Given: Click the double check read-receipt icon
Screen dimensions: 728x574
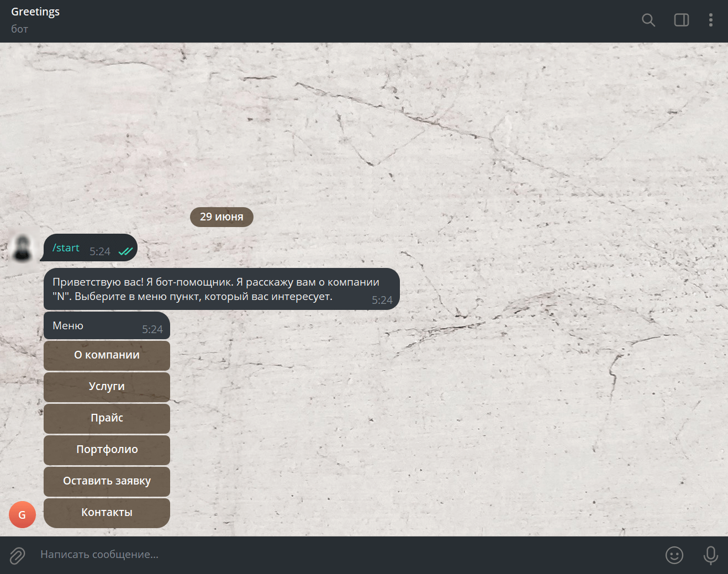Looking at the screenshot, I should pos(126,251).
